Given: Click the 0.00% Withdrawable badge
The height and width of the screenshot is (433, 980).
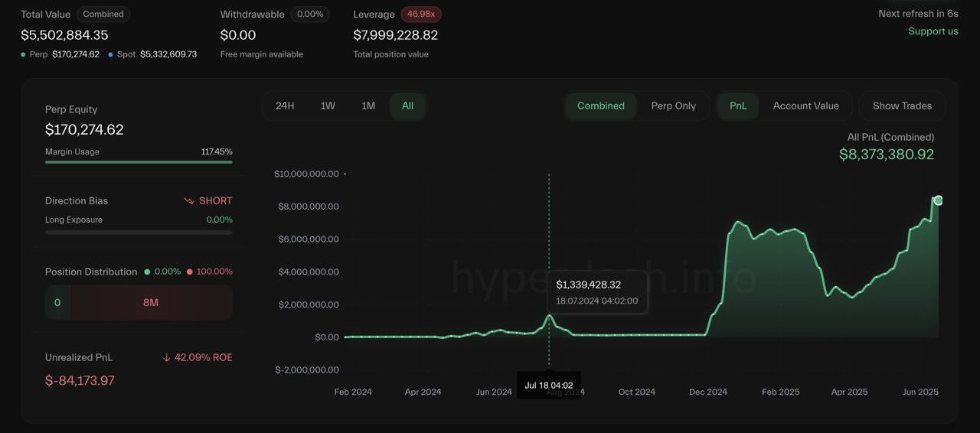Looking at the screenshot, I should pyautogui.click(x=310, y=14).
